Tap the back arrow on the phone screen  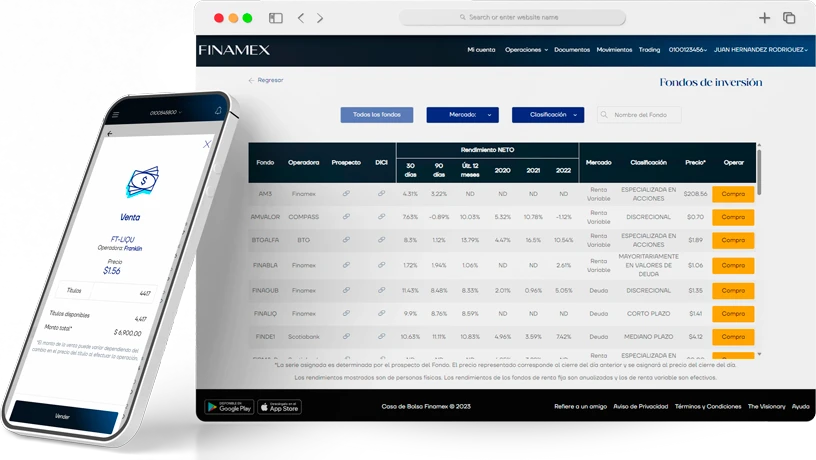point(110,134)
